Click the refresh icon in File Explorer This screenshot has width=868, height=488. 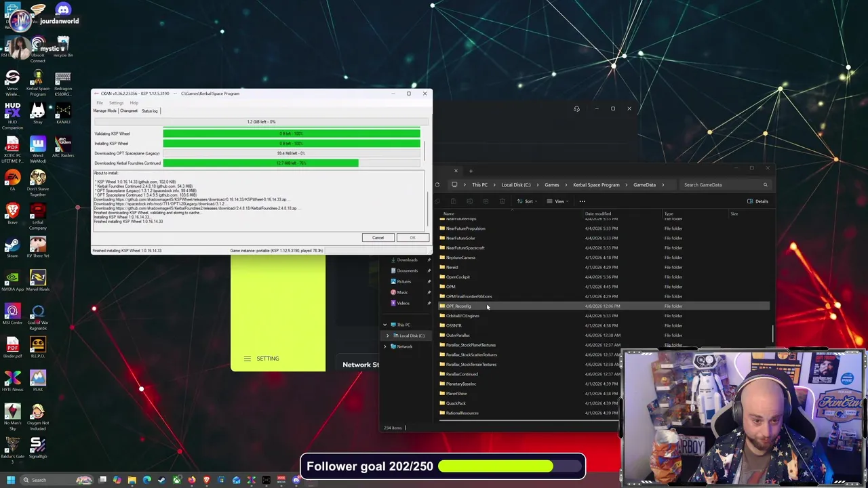click(437, 184)
